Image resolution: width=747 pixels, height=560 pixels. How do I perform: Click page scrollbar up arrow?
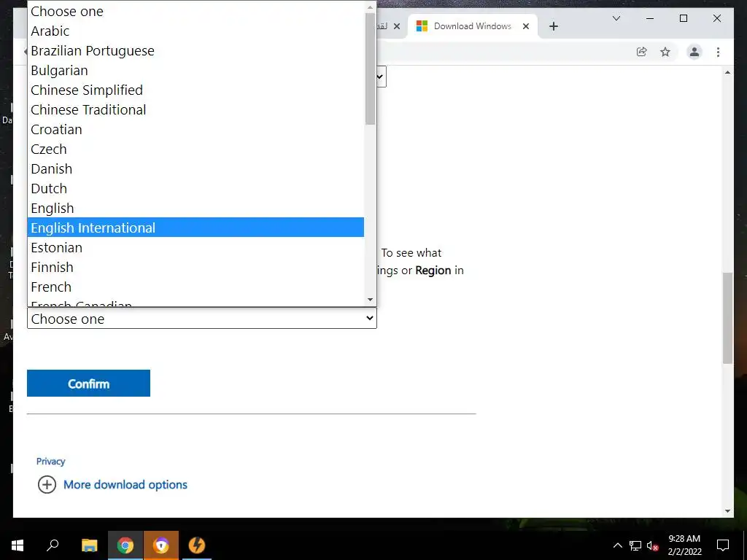coord(727,72)
